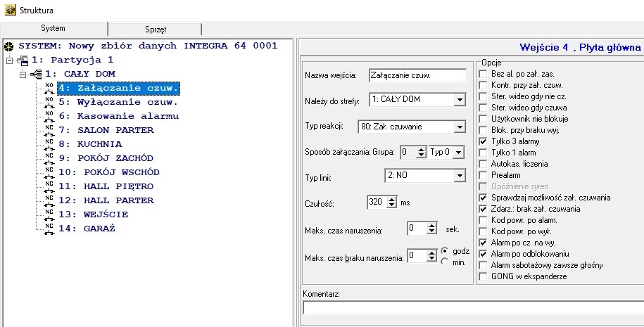644x327 pixels.
Task: Switch to the System tab
Action: [x=53, y=28]
